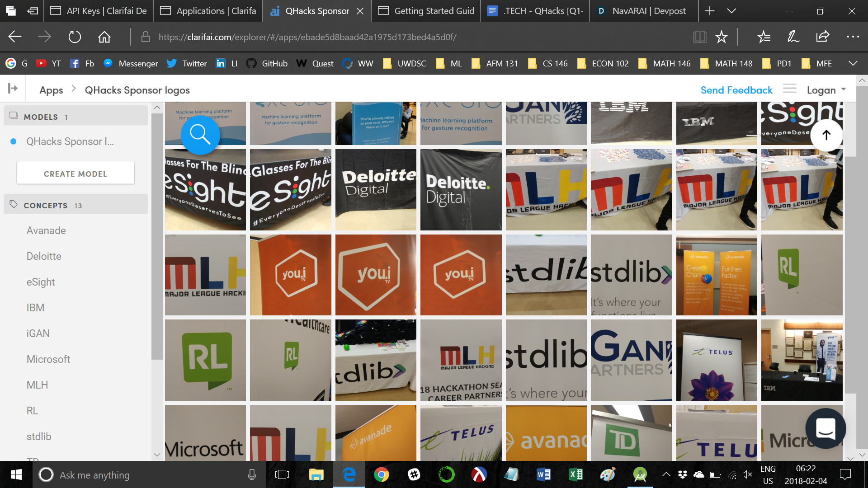Open the reading view book icon
Image resolution: width=868 pixels, height=488 pixels.
point(699,37)
